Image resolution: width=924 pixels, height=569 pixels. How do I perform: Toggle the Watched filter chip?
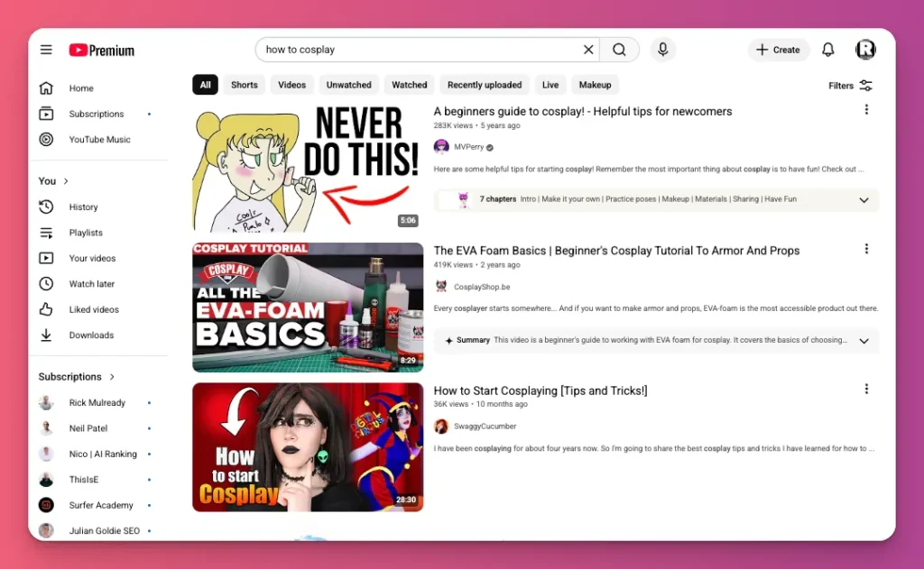[x=409, y=84]
